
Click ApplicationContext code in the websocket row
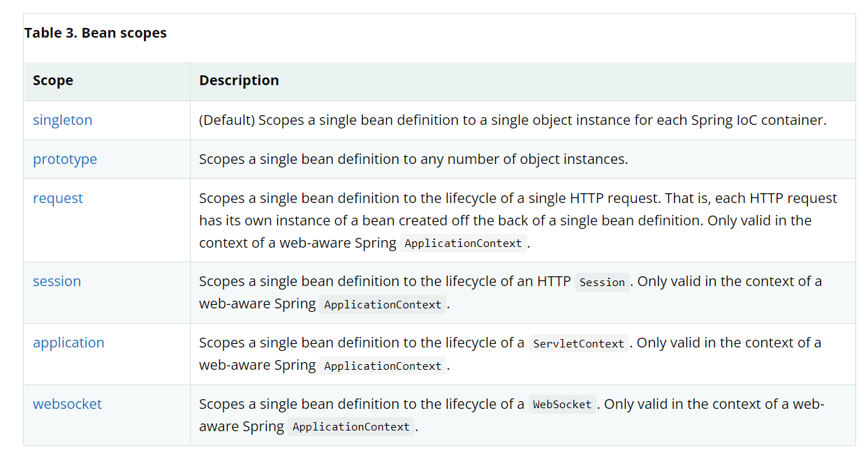pos(351,427)
